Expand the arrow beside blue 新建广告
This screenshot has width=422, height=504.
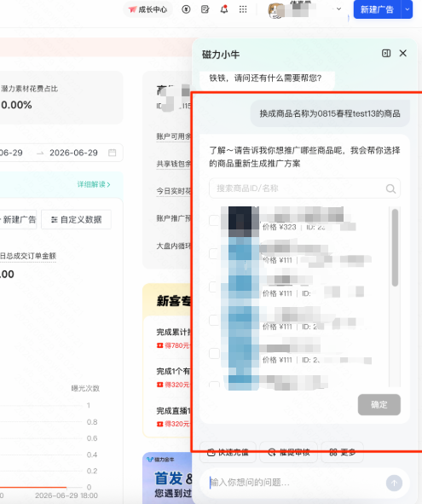(x=407, y=9)
